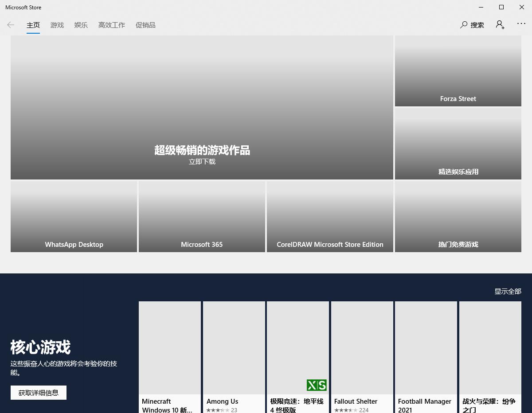Switch to the 游戏 tab
The image size is (532, 413).
click(x=57, y=25)
